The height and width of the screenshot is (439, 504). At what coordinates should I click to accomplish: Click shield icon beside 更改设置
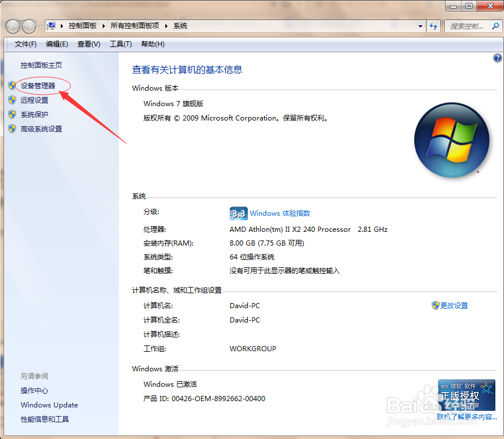coord(435,305)
